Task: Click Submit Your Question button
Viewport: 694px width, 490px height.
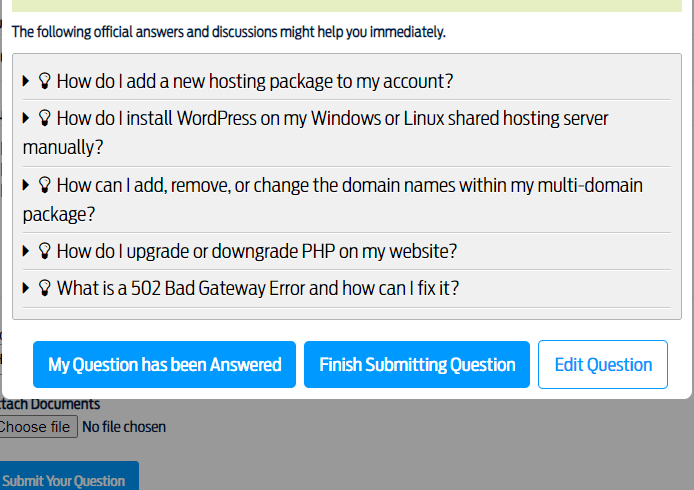Action: (x=66, y=479)
